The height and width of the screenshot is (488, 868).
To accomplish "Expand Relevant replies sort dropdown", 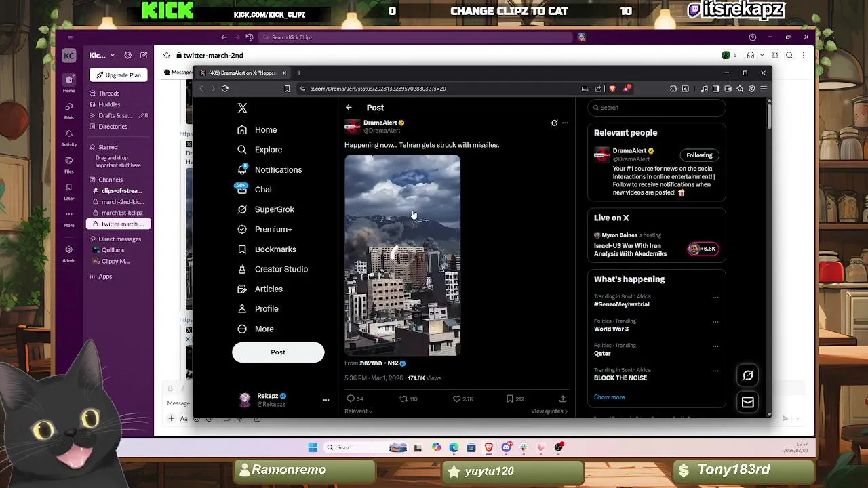I will pyautogui.click(x=358, y=411).
